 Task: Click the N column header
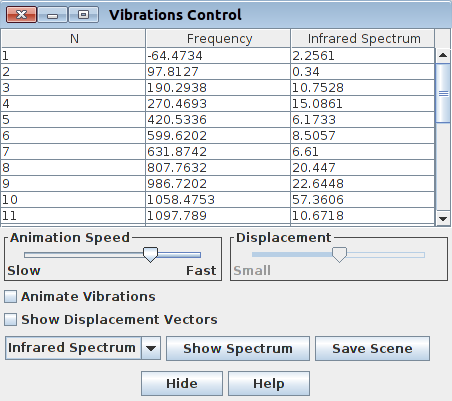(73, 39)
